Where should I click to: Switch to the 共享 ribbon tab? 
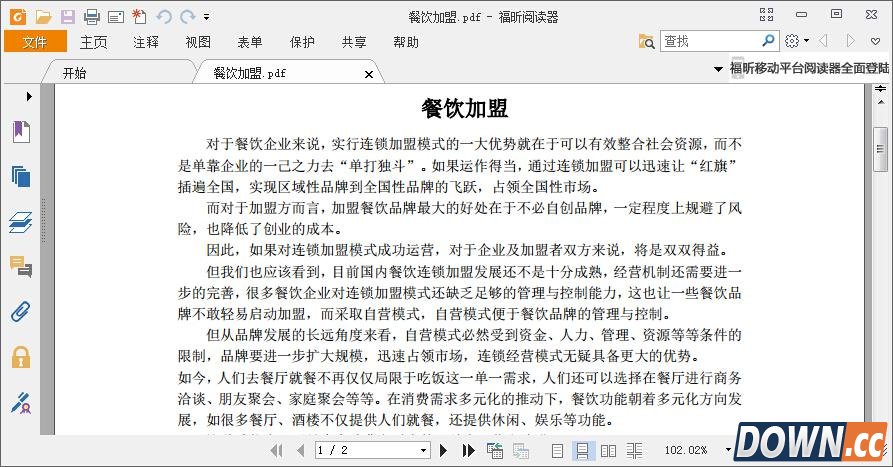pos(354,42)
